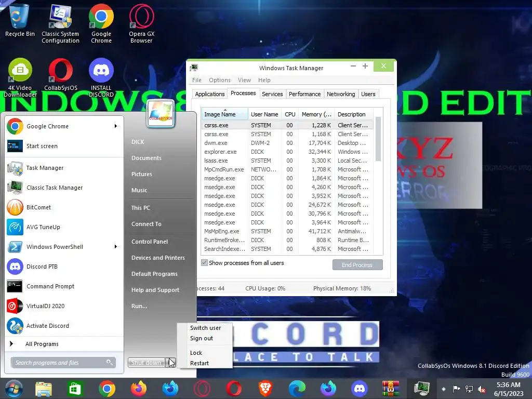This screenshot has width=532, height=399.
Task: Open Opera GX Browser desktop shortcut
Action: coord(141,23)
